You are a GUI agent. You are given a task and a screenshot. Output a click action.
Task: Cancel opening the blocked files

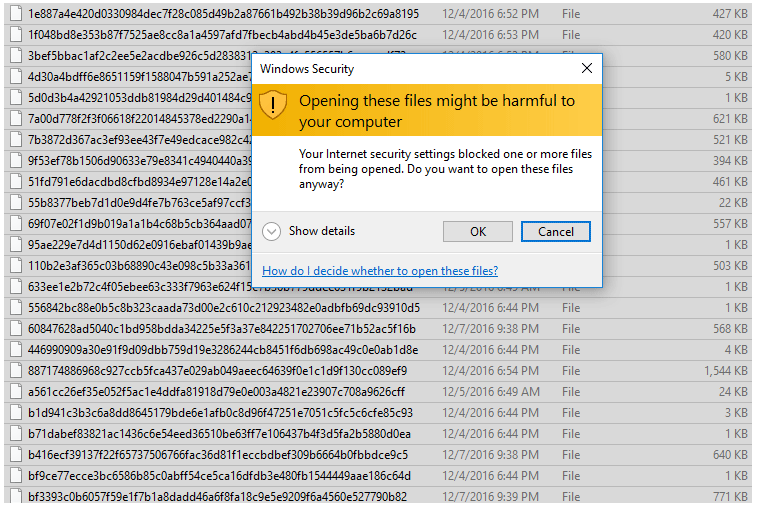click(556, 231)
